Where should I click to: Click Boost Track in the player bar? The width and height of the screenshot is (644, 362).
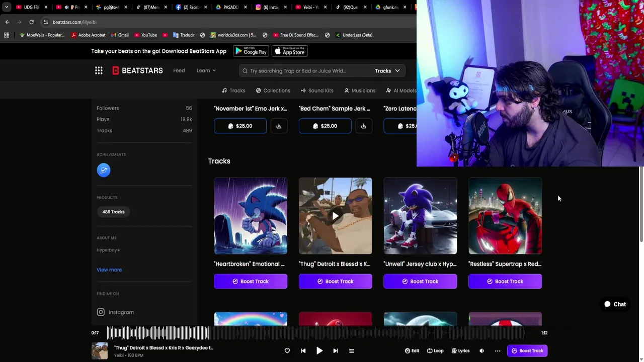pyautogui.click(x=527, y=351)
